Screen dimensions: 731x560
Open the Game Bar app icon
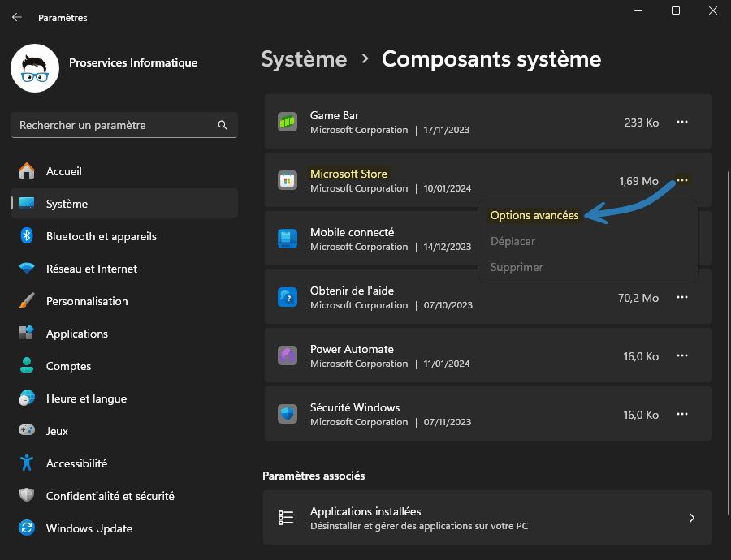[287, 122]
